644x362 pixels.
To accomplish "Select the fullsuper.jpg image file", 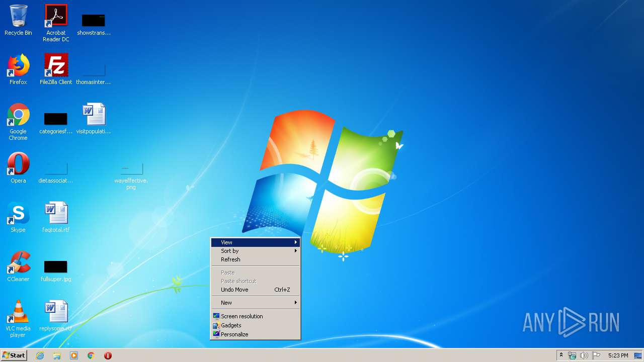I will click(x=56, y=270).
